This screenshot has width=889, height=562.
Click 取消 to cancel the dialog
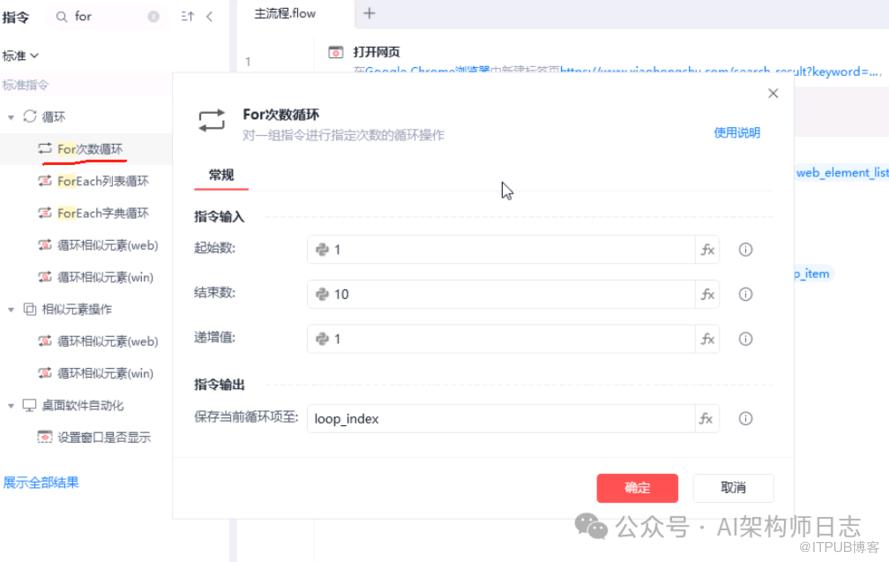(x=733, y=488)
